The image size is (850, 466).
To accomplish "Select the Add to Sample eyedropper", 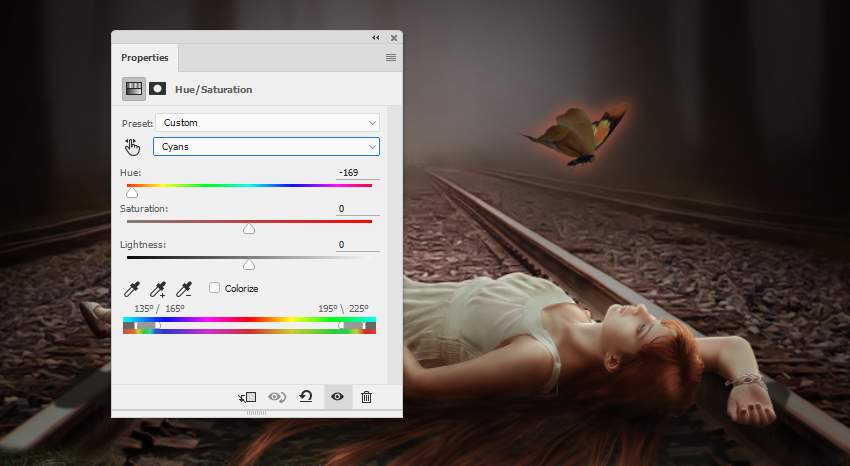I will (x=158, y=289).
